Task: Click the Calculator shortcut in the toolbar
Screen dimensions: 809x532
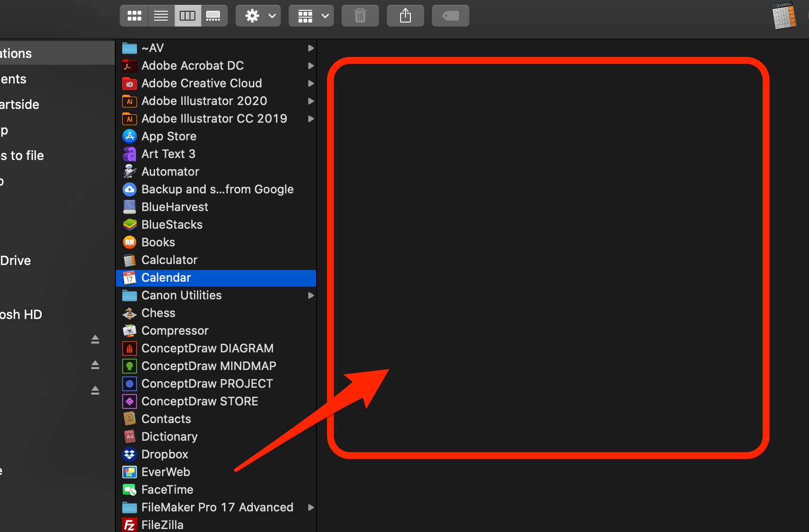Action: tap(784, 16)
